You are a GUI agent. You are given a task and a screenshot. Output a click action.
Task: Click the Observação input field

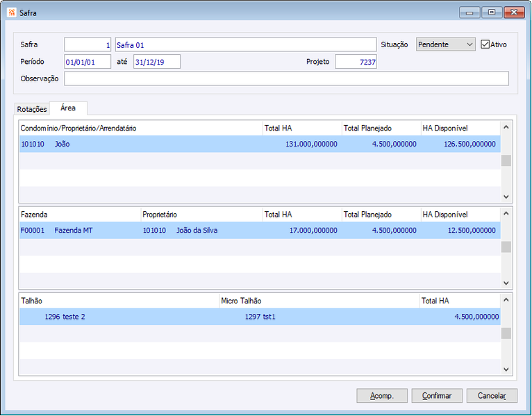tap(286, 78)
